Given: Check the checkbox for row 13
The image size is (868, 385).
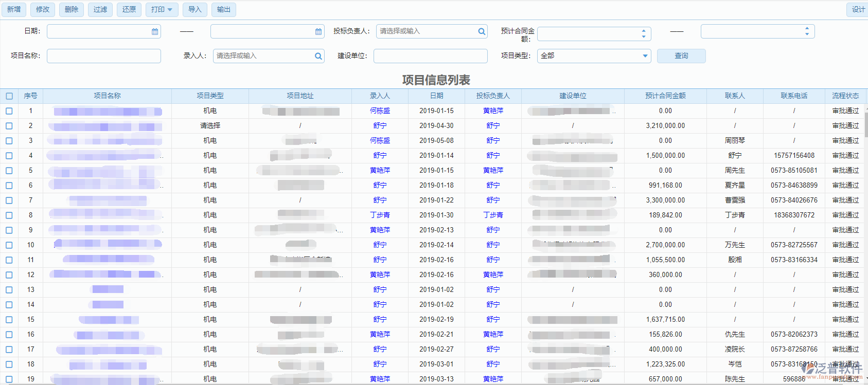Looking at the screenshot, I should [9, 290].
